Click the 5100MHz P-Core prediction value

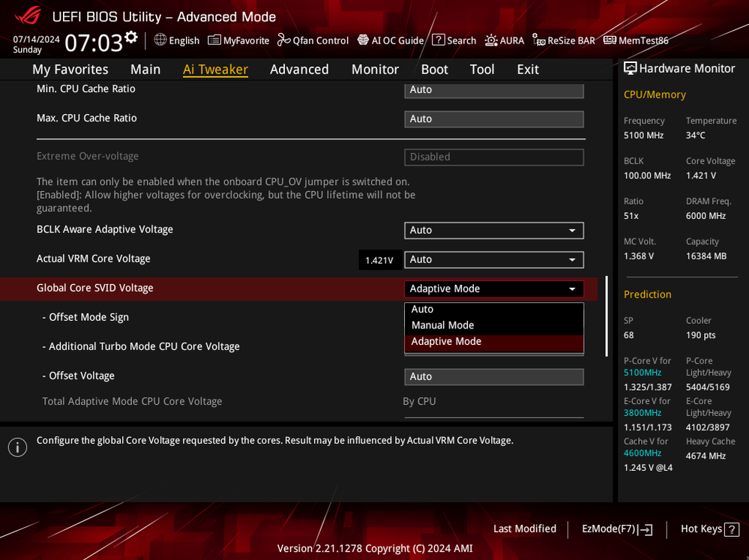pyautogui.click(x=643, y=373)
